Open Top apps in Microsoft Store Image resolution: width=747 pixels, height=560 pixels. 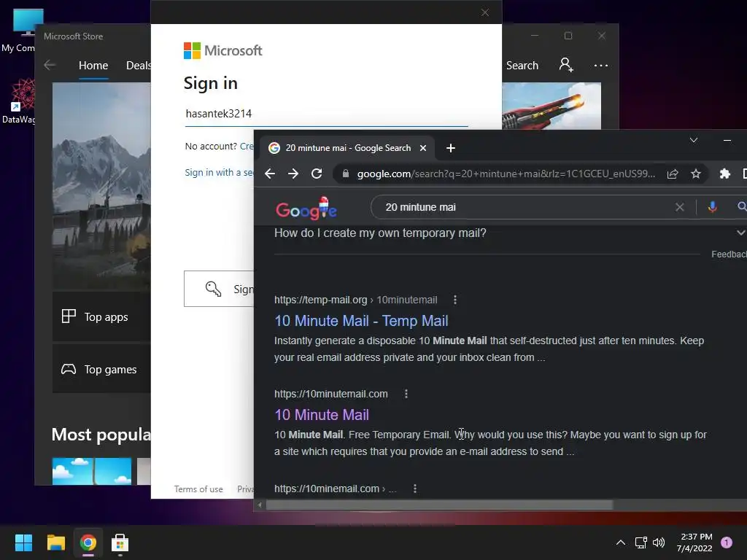[x=101, y=316]
